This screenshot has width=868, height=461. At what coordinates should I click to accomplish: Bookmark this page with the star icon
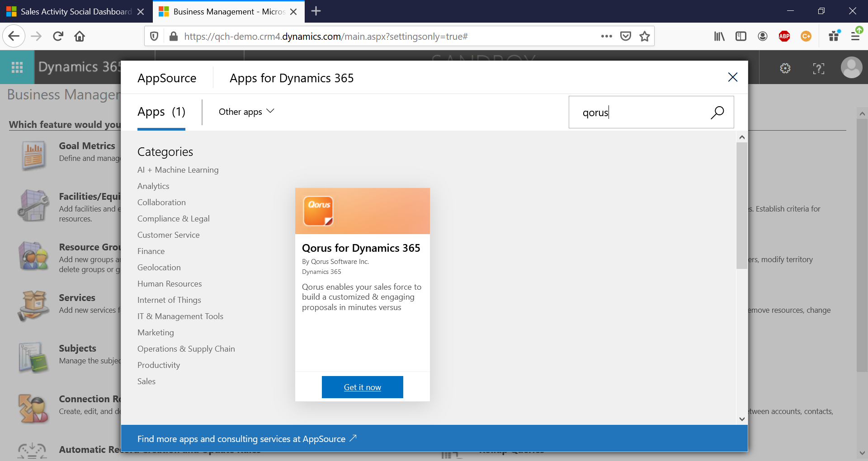coord(645,36)
